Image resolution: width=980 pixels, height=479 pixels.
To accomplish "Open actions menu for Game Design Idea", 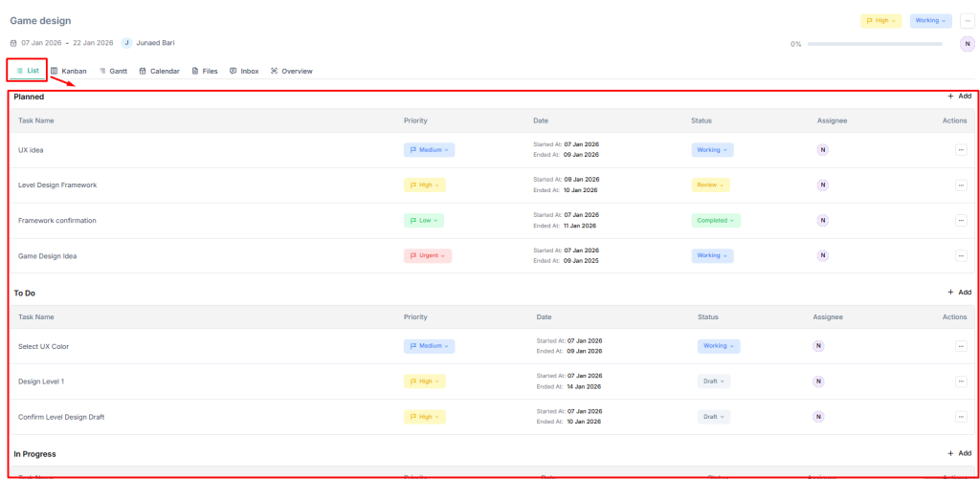I will tap(960, 256).
